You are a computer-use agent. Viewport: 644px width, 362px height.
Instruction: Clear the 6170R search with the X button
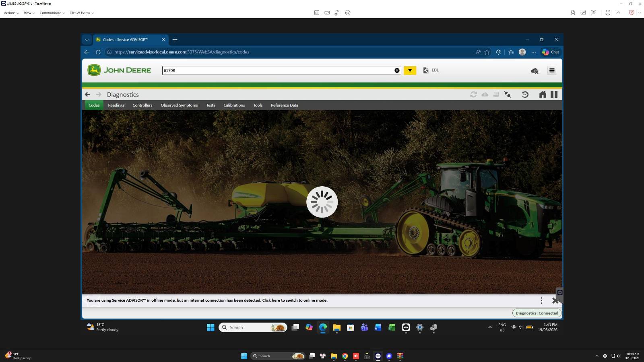pyautogui.click(x=397, y=70)
